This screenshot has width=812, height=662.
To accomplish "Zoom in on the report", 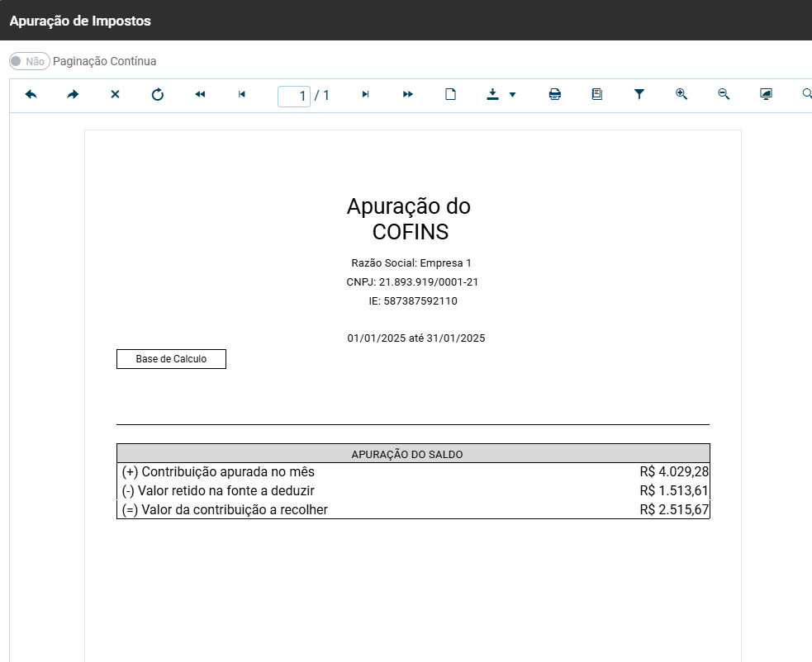I will [x=681, y=95].
